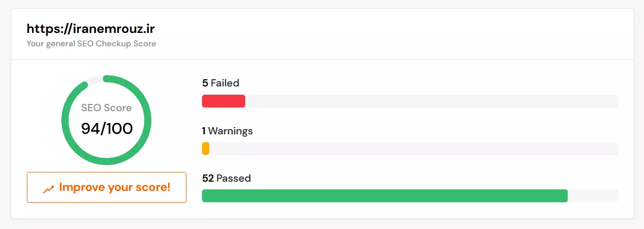This screenshot has height=229, width=644.
Task: Click the unfilled end of Passed bar
Action: point(593,196)
